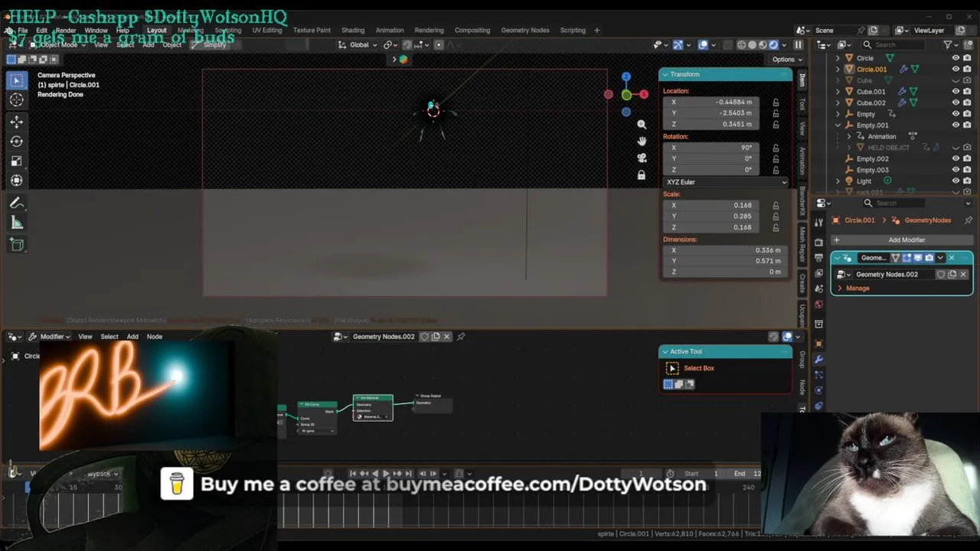980x551 pixels.
Task: Open the Object properties orange square icon
Action: coord(818,344)
